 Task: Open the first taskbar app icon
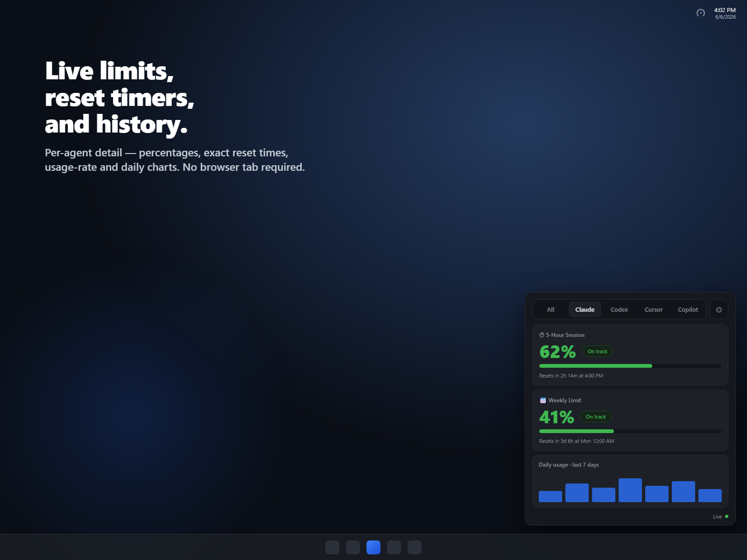[332, 547]
